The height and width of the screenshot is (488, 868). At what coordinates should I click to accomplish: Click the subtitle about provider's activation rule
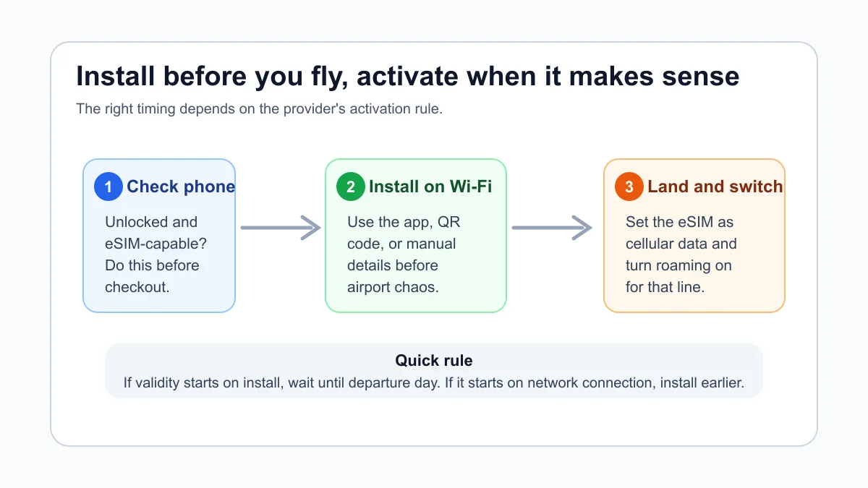tap(259, 110)
